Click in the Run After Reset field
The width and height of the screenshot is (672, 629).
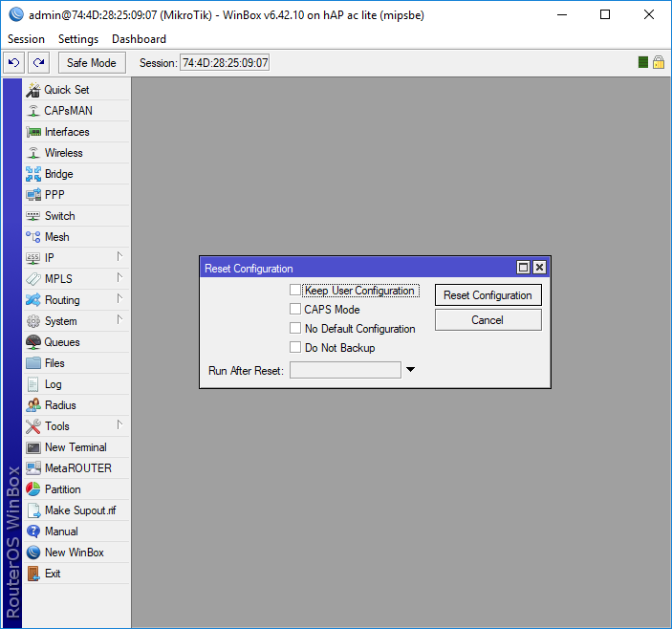coord(345,370)
